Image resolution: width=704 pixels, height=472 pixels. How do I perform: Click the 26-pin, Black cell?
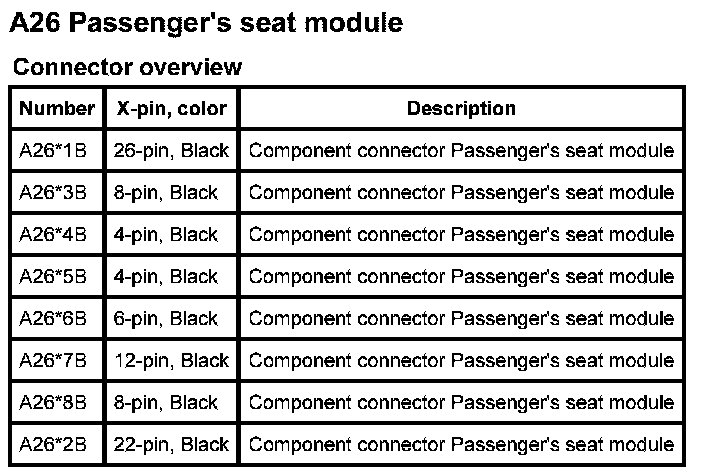point(171,151)
